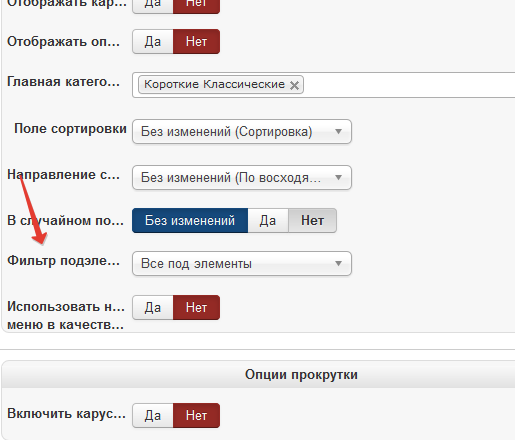Screen dimensions: 515x440
Task: Open the Поле сортировки dropdown
Action: tap(242, 131)
